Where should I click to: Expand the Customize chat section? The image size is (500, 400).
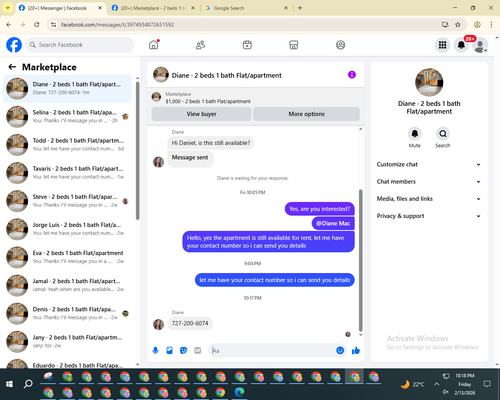pyautogui.click(x=429, y=164)
